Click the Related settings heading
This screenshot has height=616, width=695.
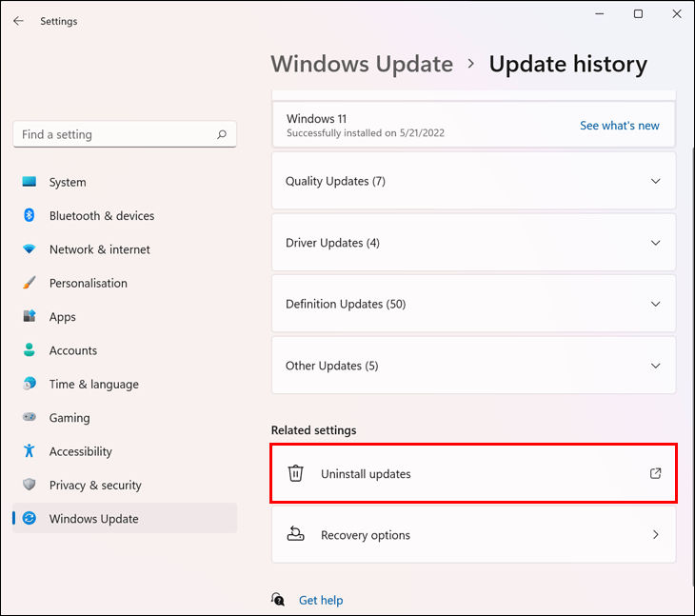(314, 430)
